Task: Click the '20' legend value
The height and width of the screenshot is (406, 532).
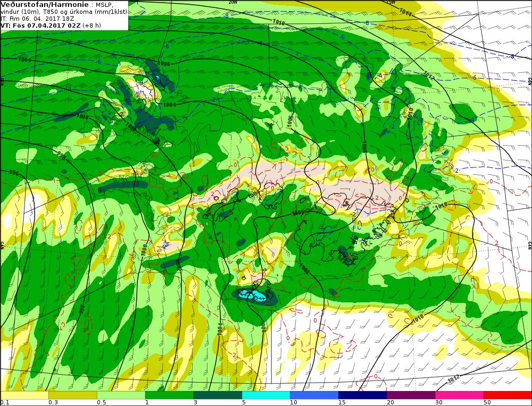Action: [x=390, y=402]
